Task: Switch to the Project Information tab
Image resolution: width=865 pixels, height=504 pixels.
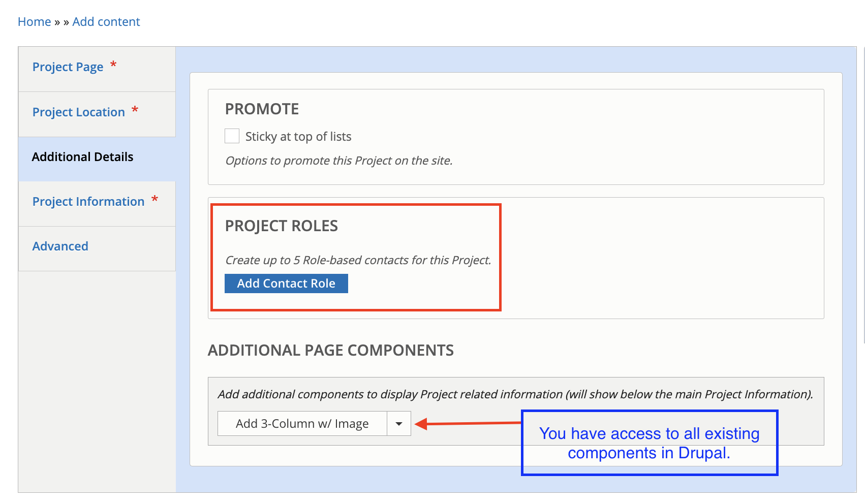Action: 88,202
